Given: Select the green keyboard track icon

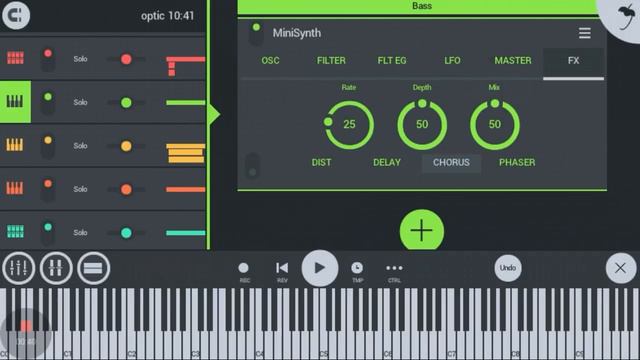Looking at the screenshot, I should (x=15, y=102).
